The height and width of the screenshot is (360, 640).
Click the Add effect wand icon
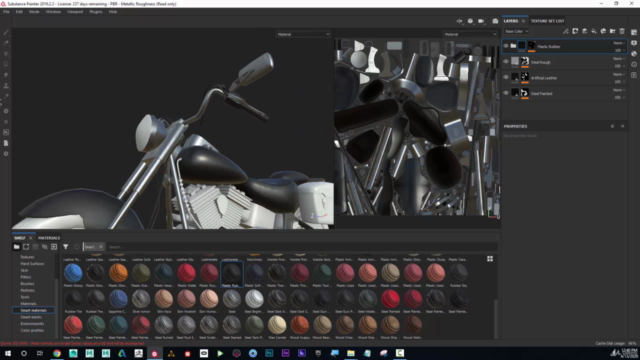tap(566, 31)
